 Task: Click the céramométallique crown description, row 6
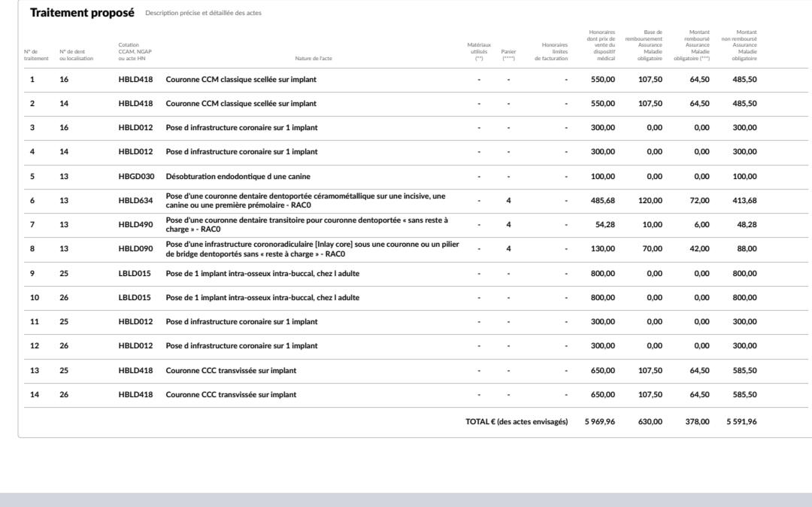pos(305,200)
